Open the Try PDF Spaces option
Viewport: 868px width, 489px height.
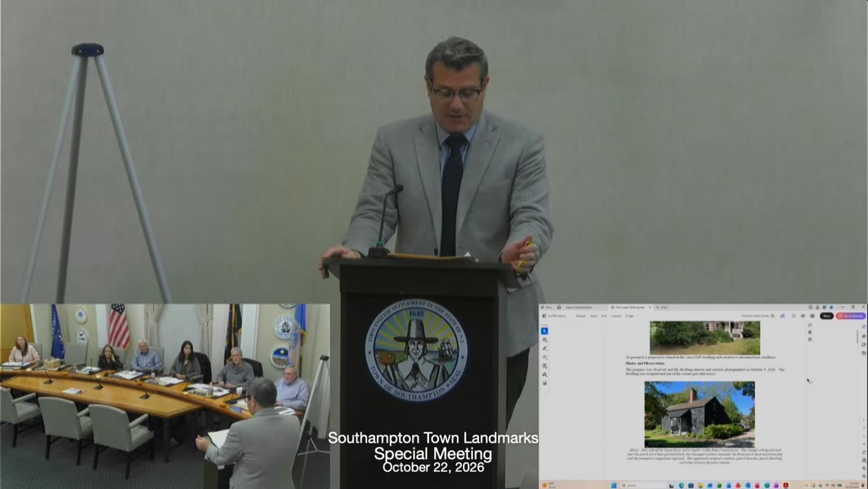554,315
